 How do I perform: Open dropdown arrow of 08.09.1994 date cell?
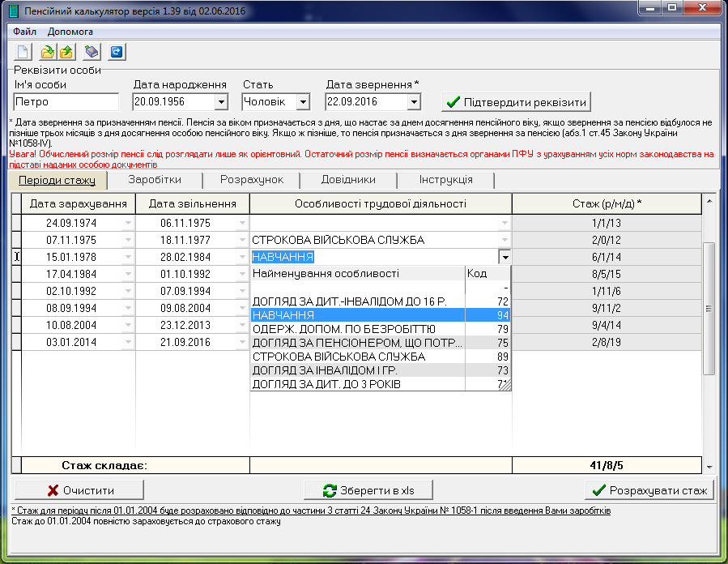click(x=128, y=308)
